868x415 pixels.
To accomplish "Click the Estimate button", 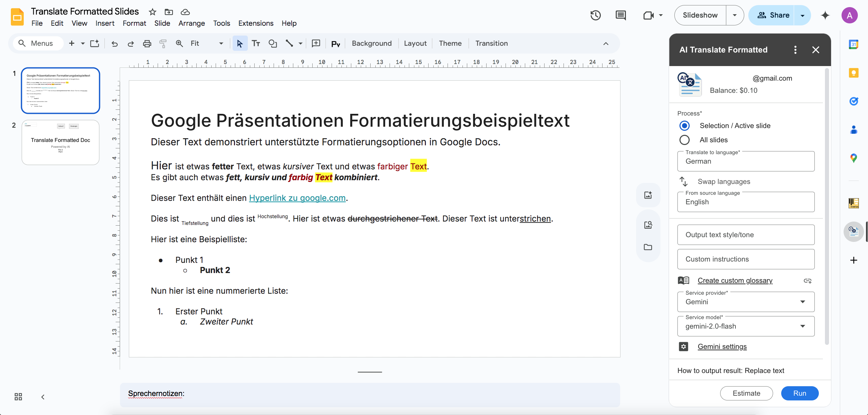I will tap(746, 393).
